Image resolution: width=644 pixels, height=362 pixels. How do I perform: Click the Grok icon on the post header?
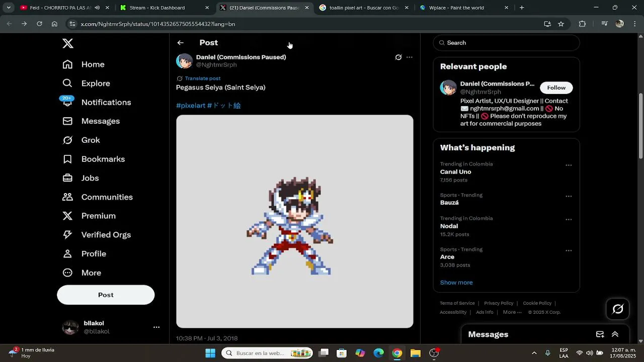[x=398, y=57]
